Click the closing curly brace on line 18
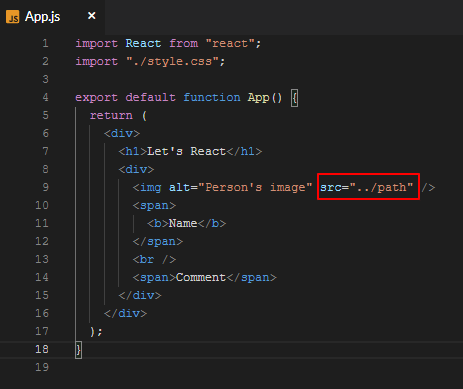 pyautogui.click(x=78, y=350)
